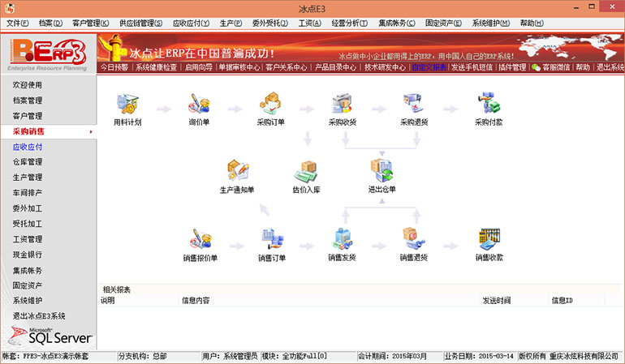Click the 今日预警 link

coord(114,67)
